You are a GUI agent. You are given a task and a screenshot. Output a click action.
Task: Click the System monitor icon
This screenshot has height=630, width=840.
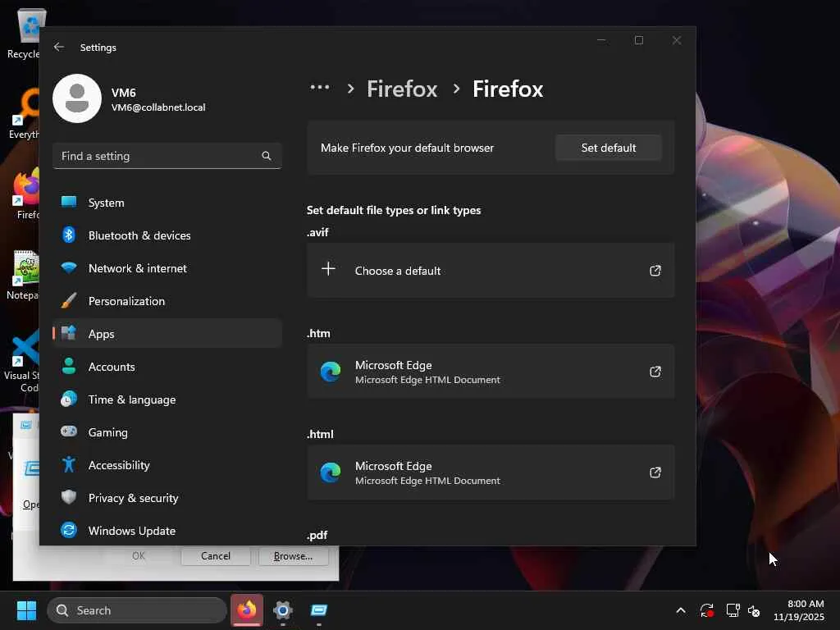coord(69,202)
